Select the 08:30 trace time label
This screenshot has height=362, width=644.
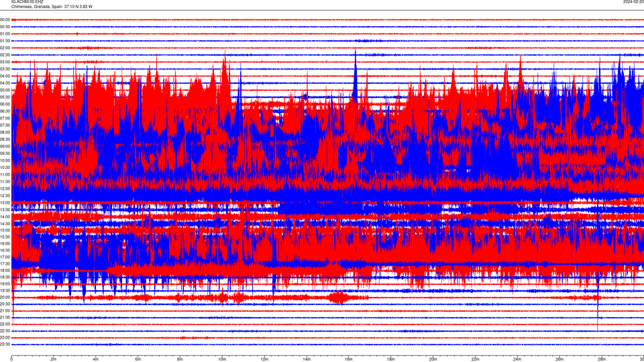[5, 139]
